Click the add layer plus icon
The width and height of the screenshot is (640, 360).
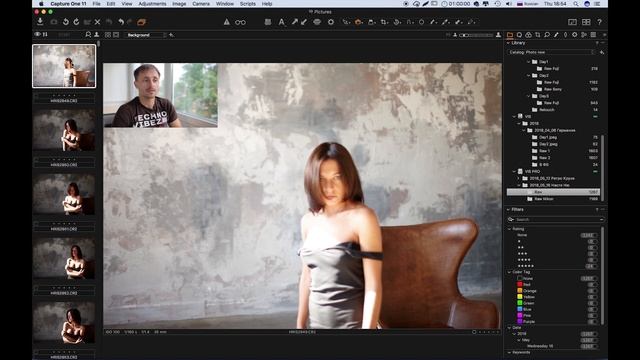tap(171, 35)
